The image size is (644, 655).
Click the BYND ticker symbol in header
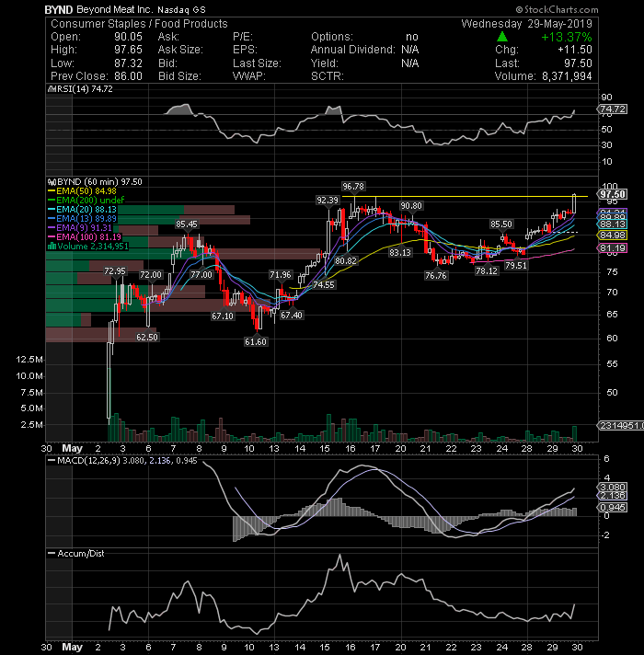(x=59, y=9)
